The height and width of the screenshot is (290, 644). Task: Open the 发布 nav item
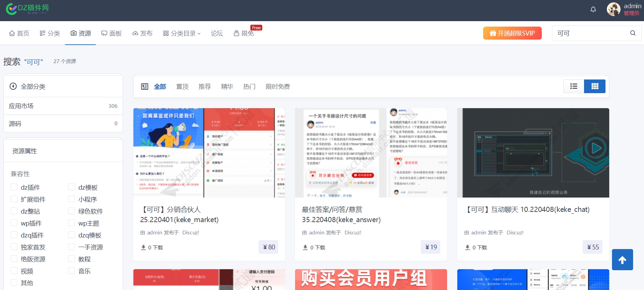(x=142, y=33)
